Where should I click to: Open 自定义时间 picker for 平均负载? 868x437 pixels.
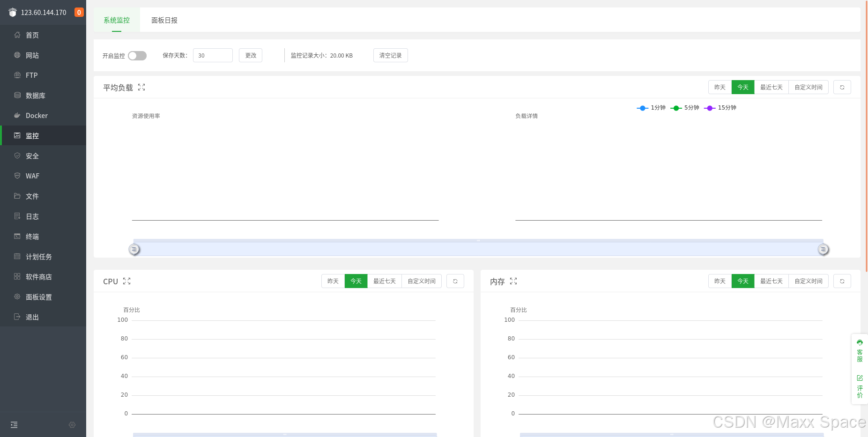tap(809, 87)
